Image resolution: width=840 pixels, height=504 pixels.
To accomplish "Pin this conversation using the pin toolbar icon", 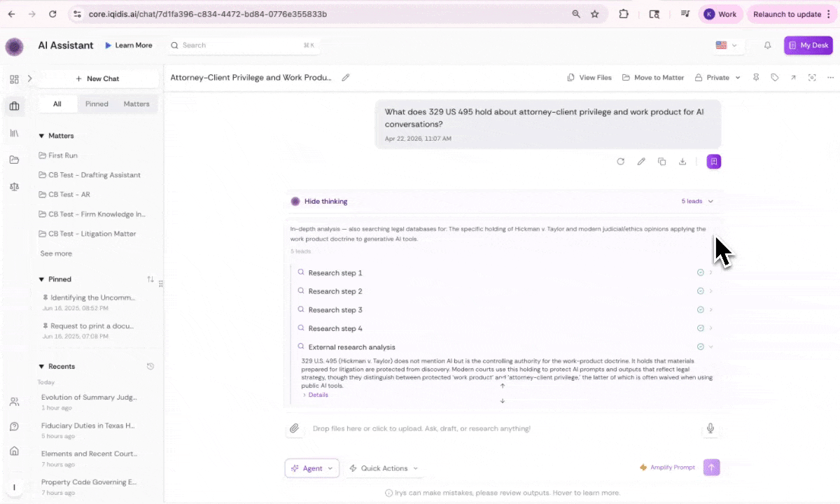I will coord(755,77).
